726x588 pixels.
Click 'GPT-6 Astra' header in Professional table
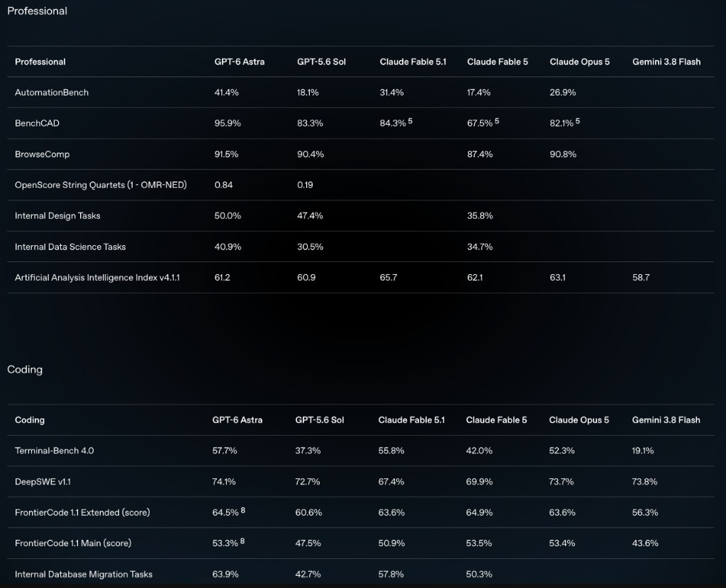click(x=240, y=62)
